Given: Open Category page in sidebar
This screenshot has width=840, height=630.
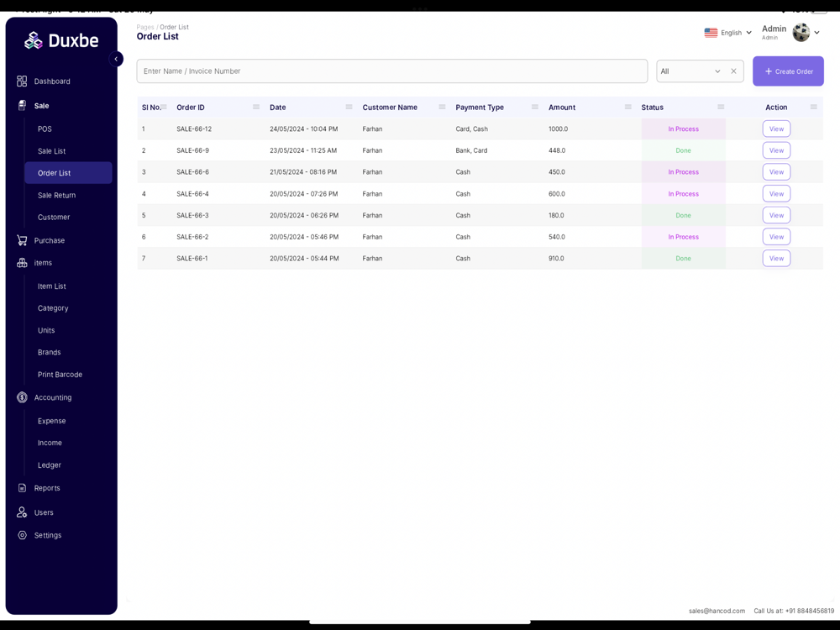Looking at the screenshot, I should [52, 308].
